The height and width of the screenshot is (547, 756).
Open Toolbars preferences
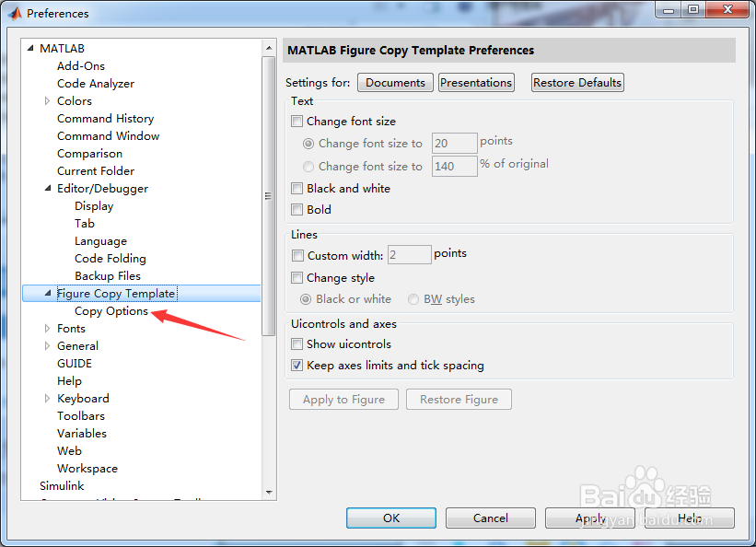(81, 416)
